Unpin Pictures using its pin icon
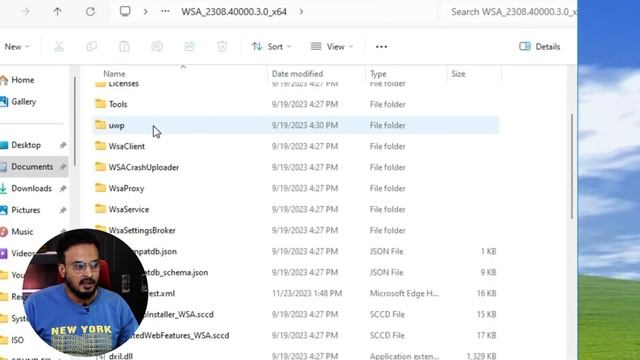640x360 pixels. (62, 210)
